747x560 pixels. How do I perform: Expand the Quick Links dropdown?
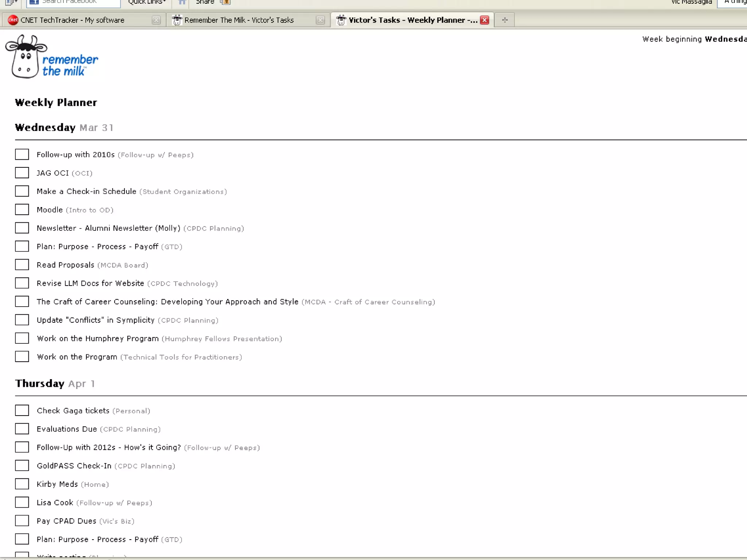coord(147,2)
